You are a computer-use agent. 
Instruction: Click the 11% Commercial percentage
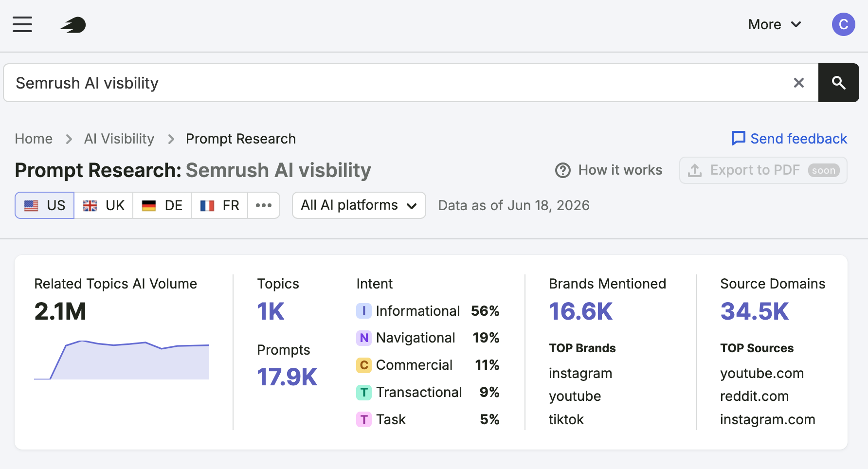pos(487,365)
